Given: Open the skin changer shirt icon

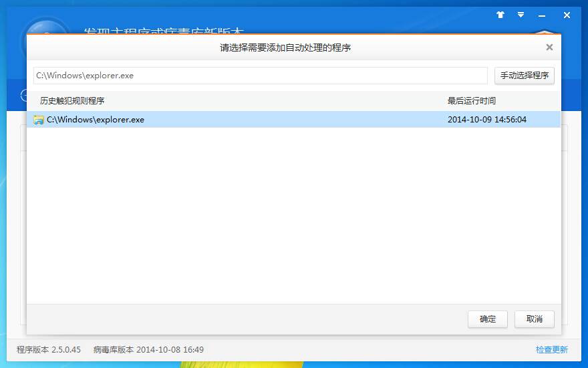Looking at the screenshot, I should (x=500, y=15).
